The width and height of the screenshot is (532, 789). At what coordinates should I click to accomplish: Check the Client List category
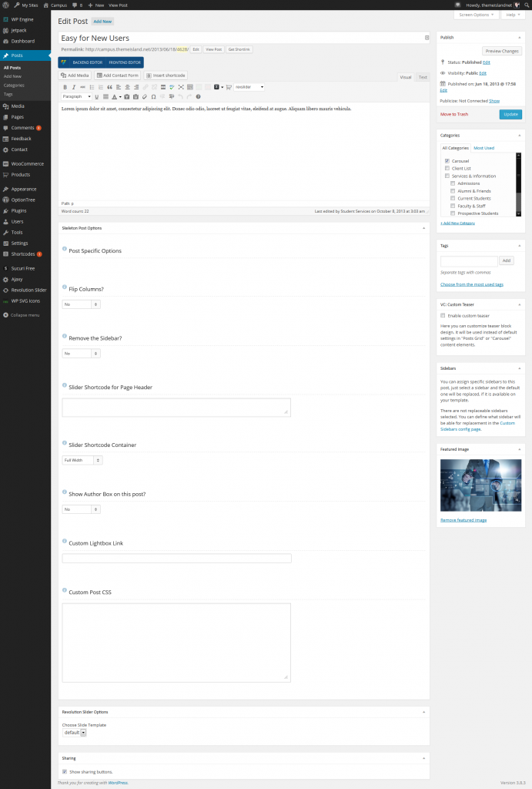pos(447,168)
